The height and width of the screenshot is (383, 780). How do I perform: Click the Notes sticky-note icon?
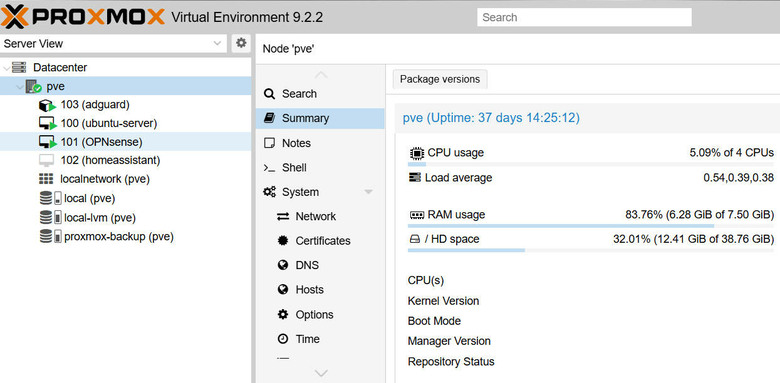click(269, 143)
